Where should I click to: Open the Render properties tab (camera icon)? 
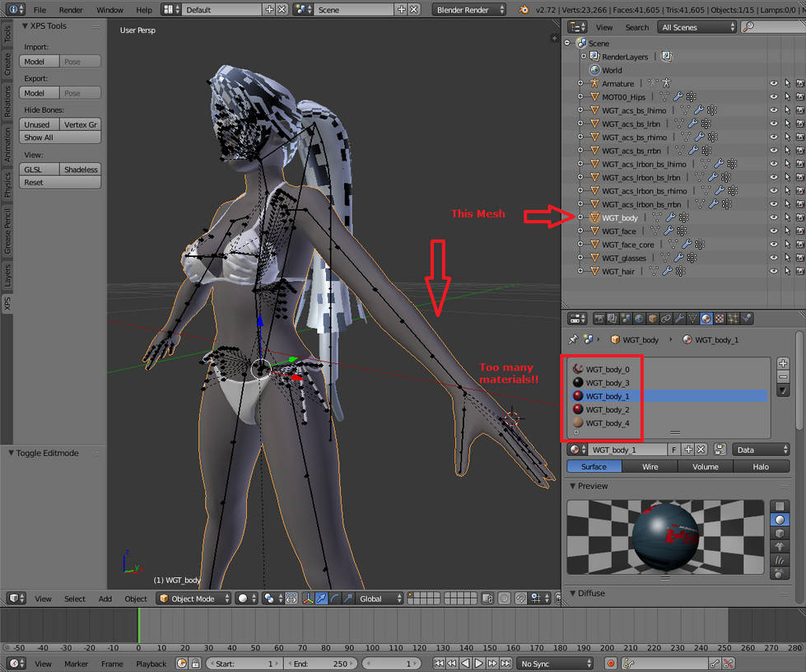tap(599, 319)
